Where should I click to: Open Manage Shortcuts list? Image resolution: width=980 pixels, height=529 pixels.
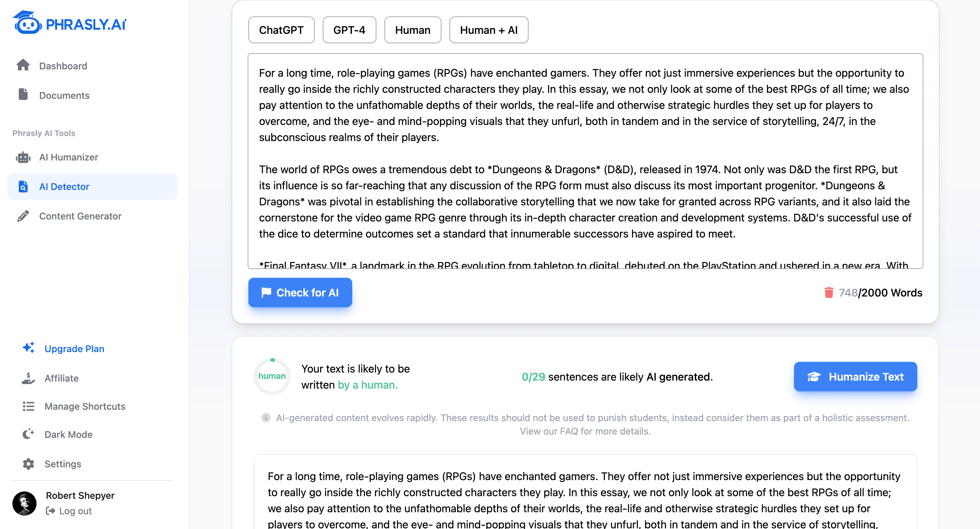(84, 406)
